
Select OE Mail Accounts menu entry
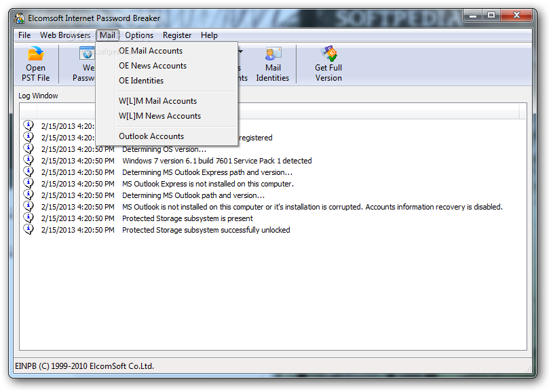coord(166,51)
